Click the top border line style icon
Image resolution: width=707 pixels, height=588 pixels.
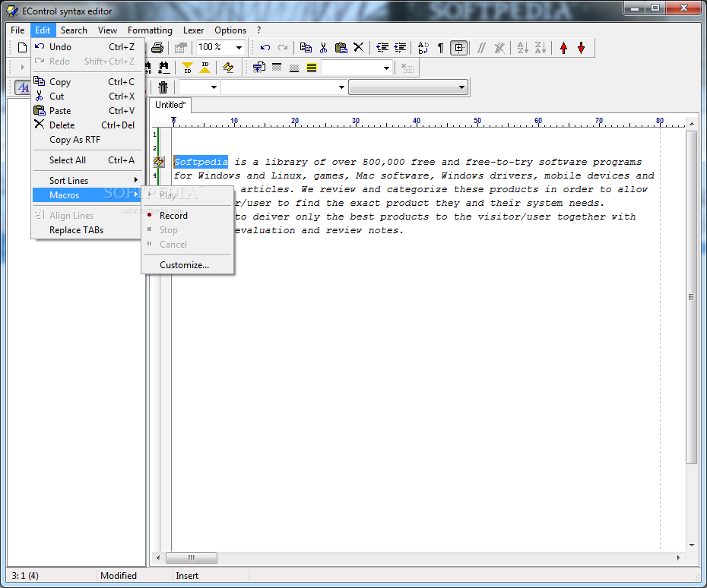pos(277,68)
